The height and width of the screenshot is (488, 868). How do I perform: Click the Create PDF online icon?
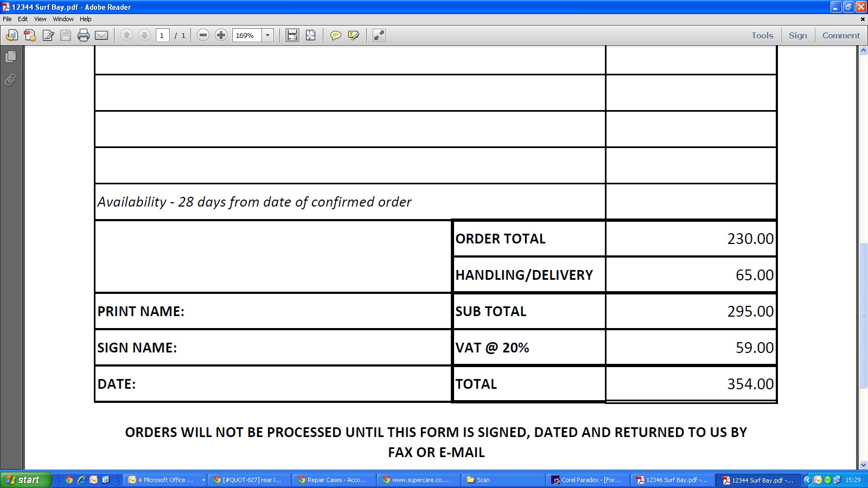coord(30,35)
